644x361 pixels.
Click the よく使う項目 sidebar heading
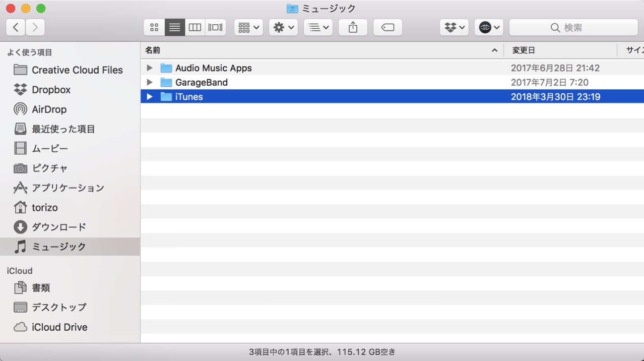click(29, 52)
